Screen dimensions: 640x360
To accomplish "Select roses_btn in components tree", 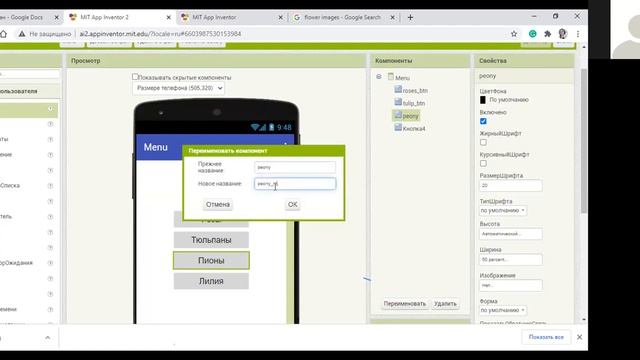I will point(415,91).
